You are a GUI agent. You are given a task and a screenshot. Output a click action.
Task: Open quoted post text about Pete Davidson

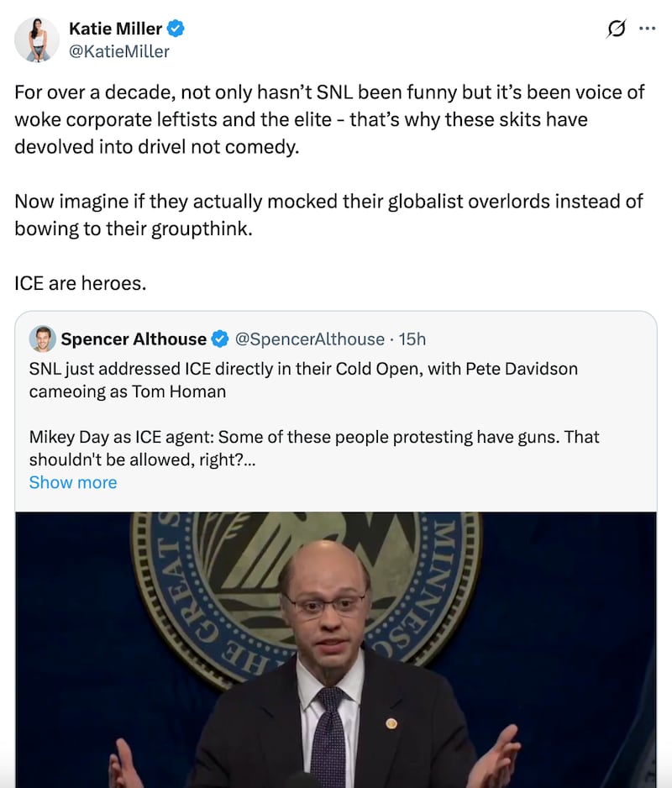coord(303,380)
